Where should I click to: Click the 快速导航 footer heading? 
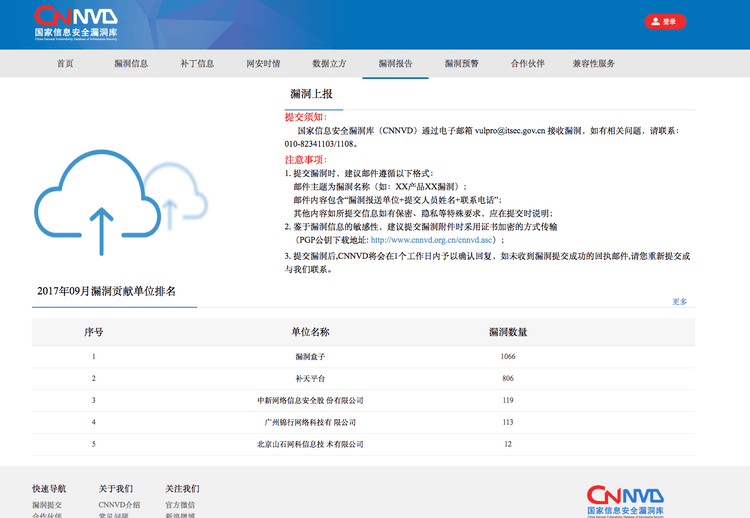(x=49, y=489)
